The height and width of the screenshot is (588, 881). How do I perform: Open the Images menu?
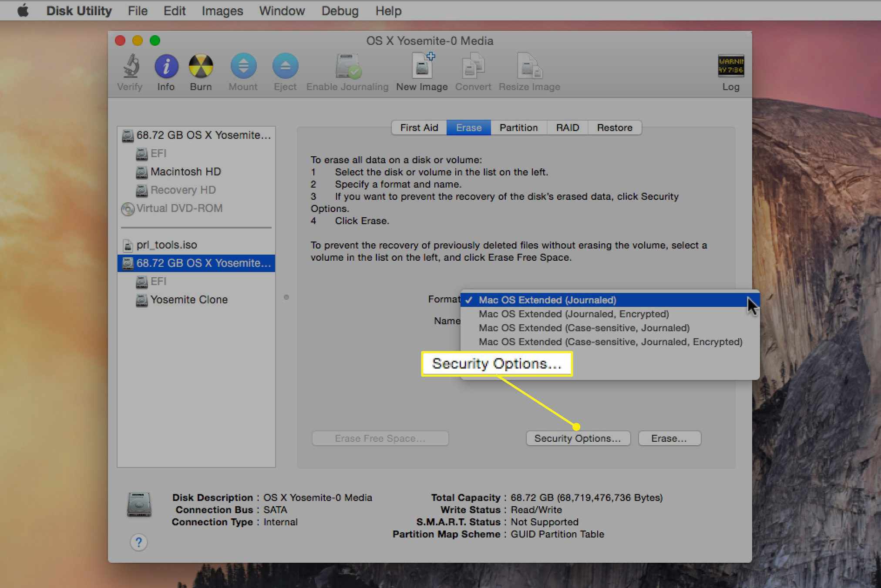[x=222, y=10]
